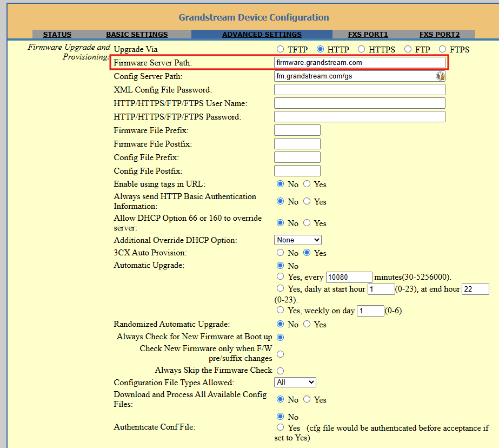499x448 pixels.
Task: Enable Randomized Automatic Upgrade Yes option
Action: pos(307,324)
